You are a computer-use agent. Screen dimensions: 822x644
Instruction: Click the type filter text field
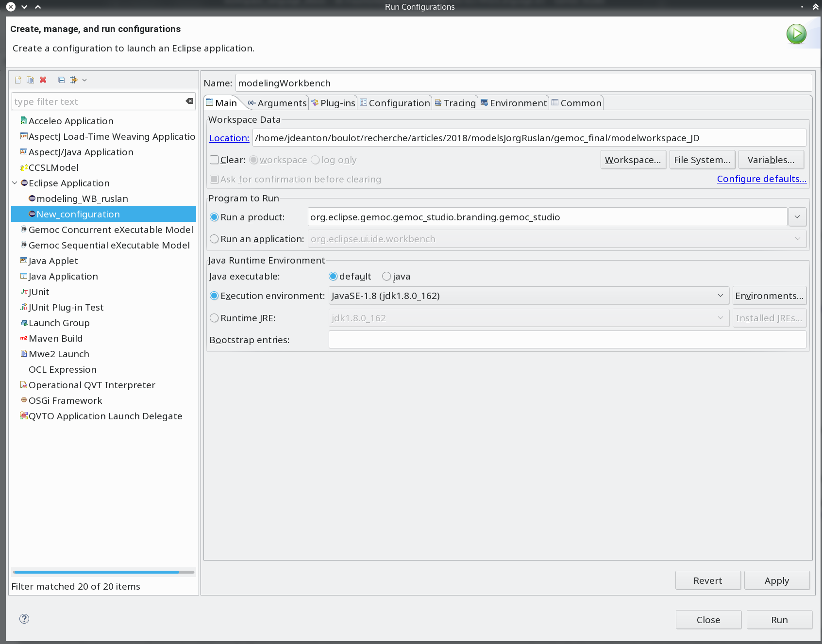[x=103, y=101]
